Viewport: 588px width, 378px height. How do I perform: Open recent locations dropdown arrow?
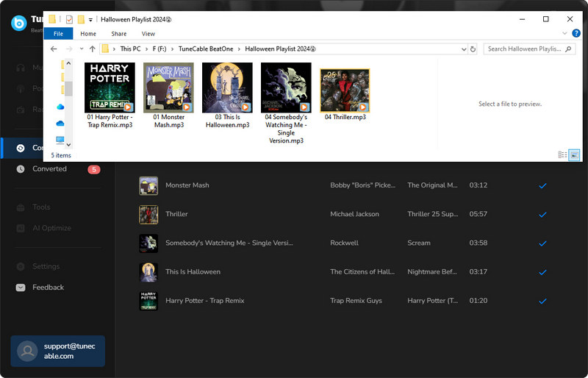(x=82, y=49)
